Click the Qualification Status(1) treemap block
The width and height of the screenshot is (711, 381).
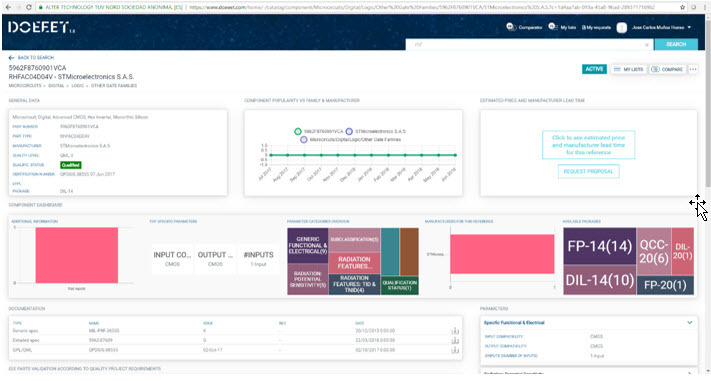[399, 286]
